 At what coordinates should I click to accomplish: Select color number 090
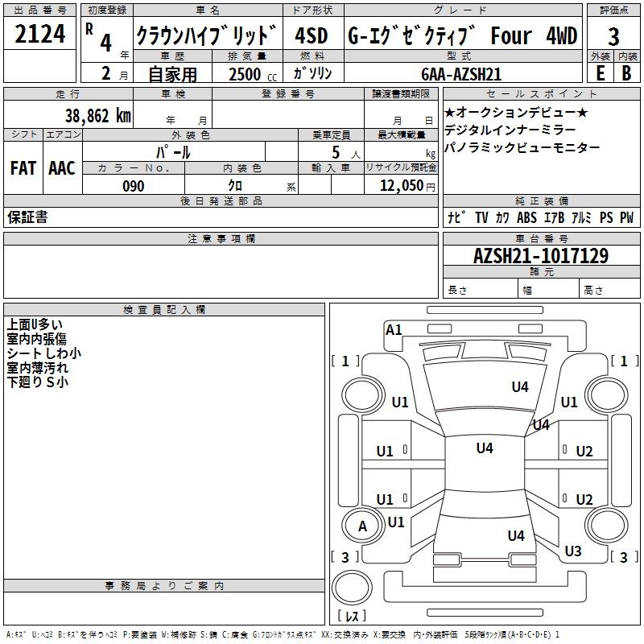[x=134, y=186]
